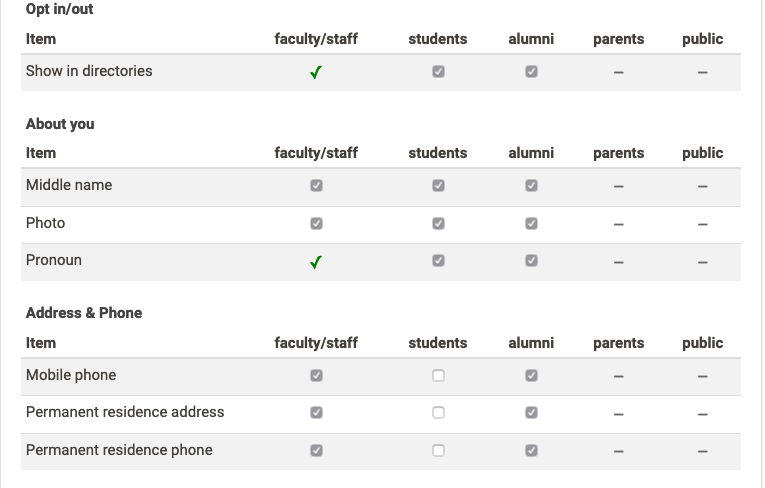Uncheck Permanent residence phone for alumni
This screenshot has height=488, width=765.
pyautogui.click(x=531, y=450)
